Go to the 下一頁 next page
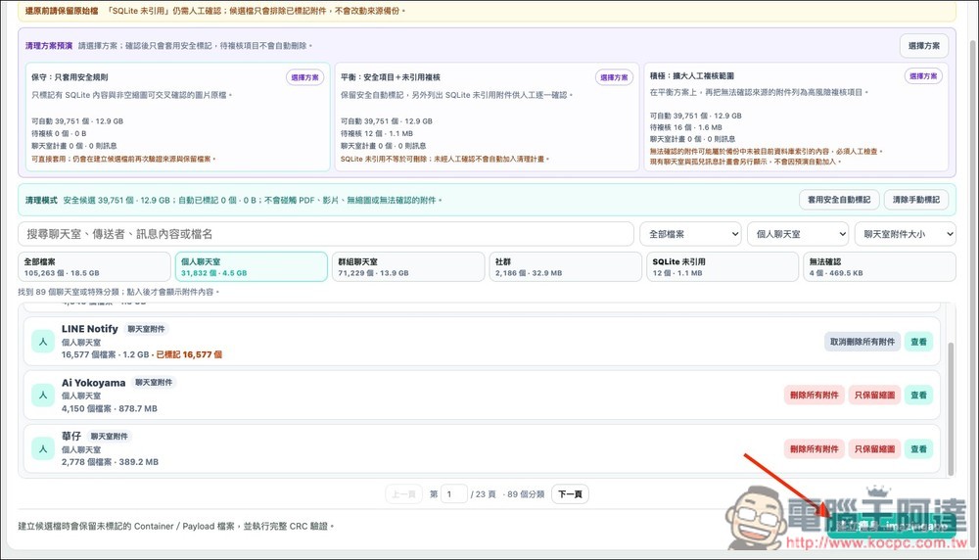The width and height of the screenshot is (979, 560). coord(570,493)
